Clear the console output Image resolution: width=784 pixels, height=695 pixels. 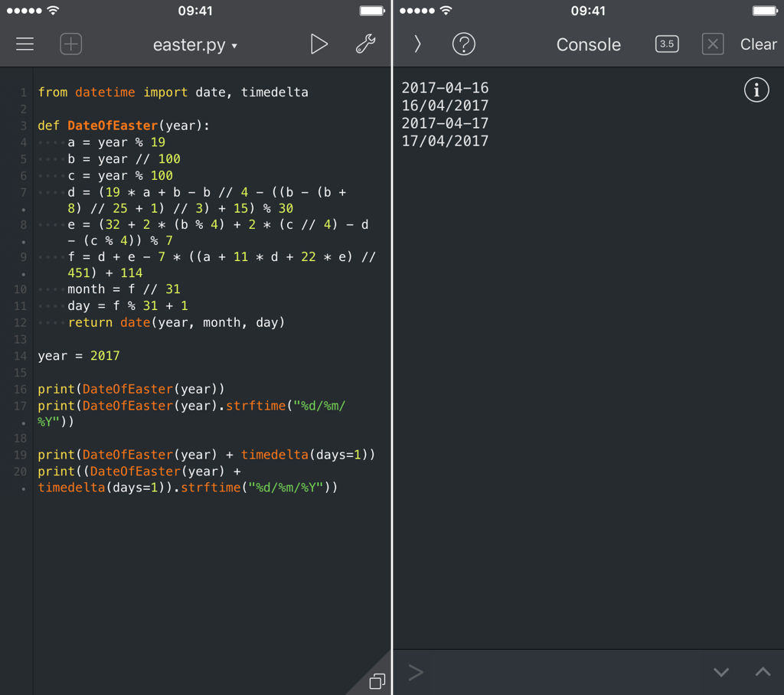coord(758,44)
